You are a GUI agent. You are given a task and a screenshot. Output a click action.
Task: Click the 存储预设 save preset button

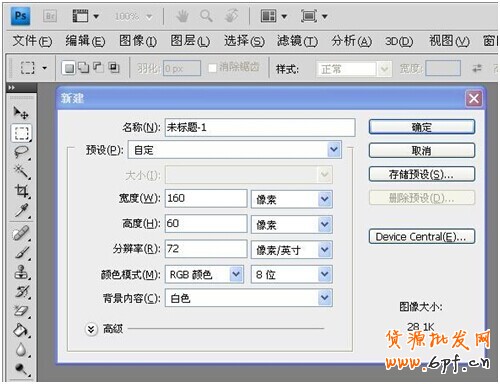coord(422,174)
